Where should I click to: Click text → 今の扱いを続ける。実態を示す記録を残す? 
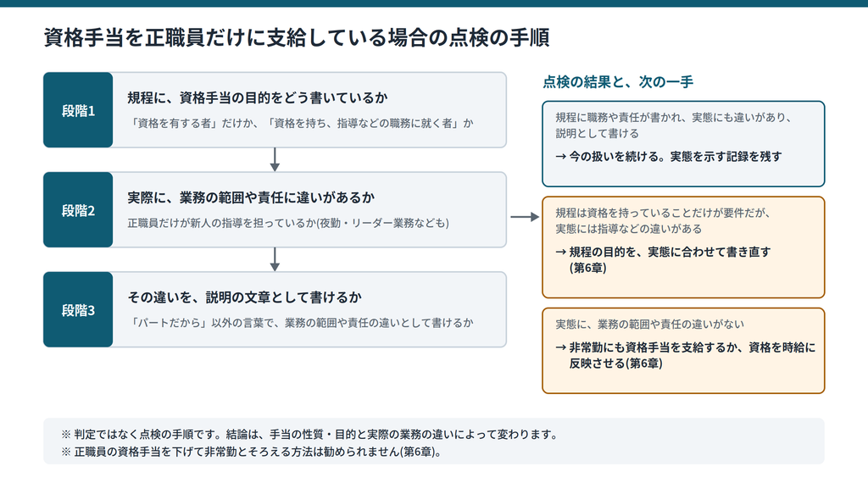click(669, 157)
